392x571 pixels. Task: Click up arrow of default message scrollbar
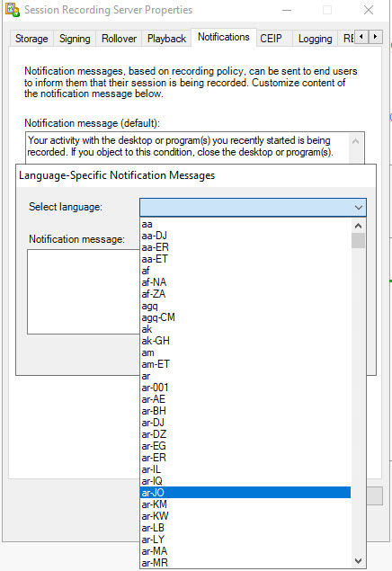(x=356, y=141)
